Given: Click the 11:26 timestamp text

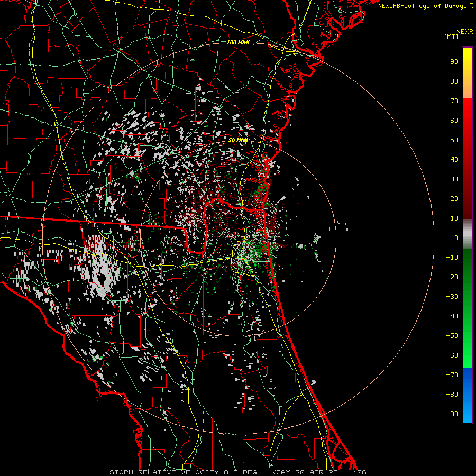Looking at the screenshot, I should point(354,472).
